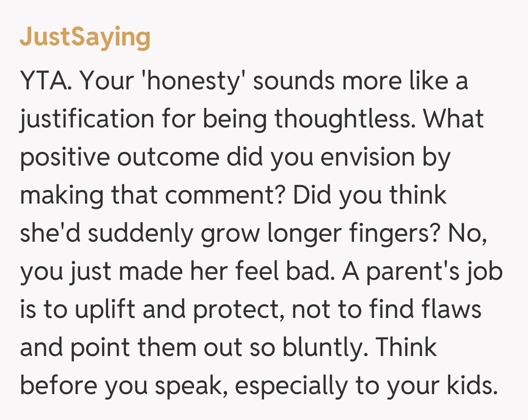Viewport: 528px width, 420px height.
Task: Click the phrase 'uplift and protect'
Action: coord(154,310)
